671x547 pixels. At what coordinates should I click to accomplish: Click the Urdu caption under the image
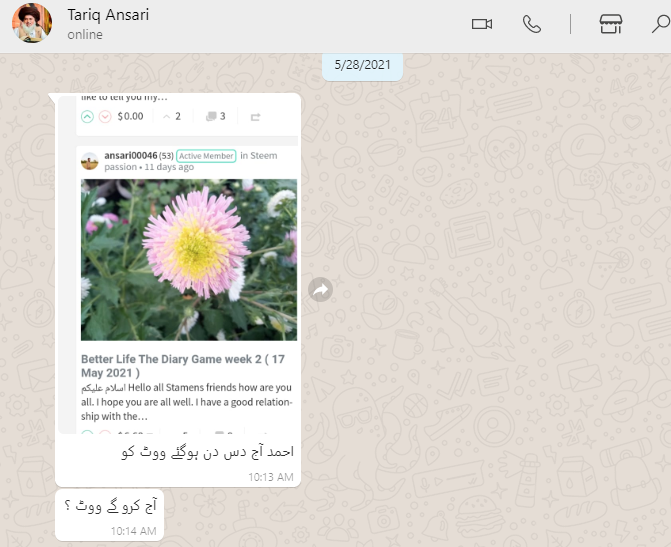coord(208,452)
